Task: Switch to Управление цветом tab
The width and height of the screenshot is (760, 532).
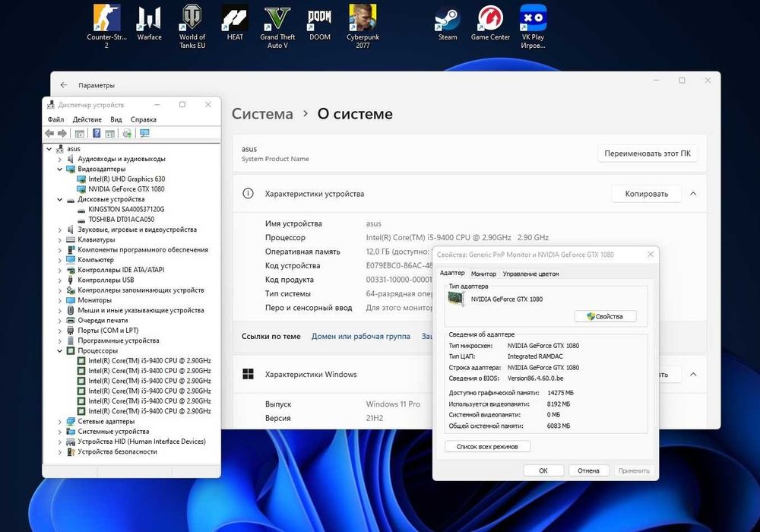Action: point(530,274)
